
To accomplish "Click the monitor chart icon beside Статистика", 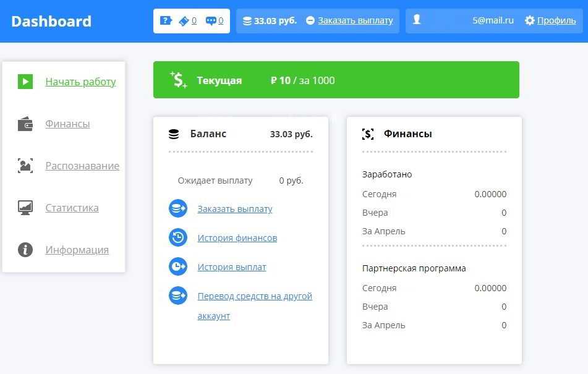I will 25,208.
